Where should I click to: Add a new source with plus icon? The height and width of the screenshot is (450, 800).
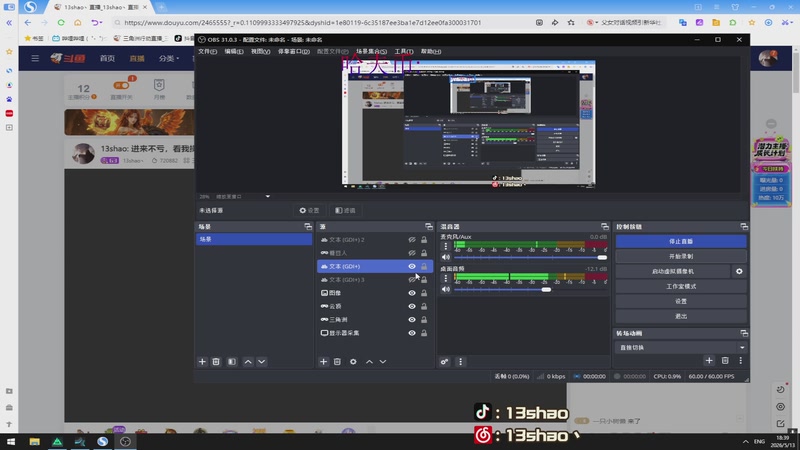point(323,362)
